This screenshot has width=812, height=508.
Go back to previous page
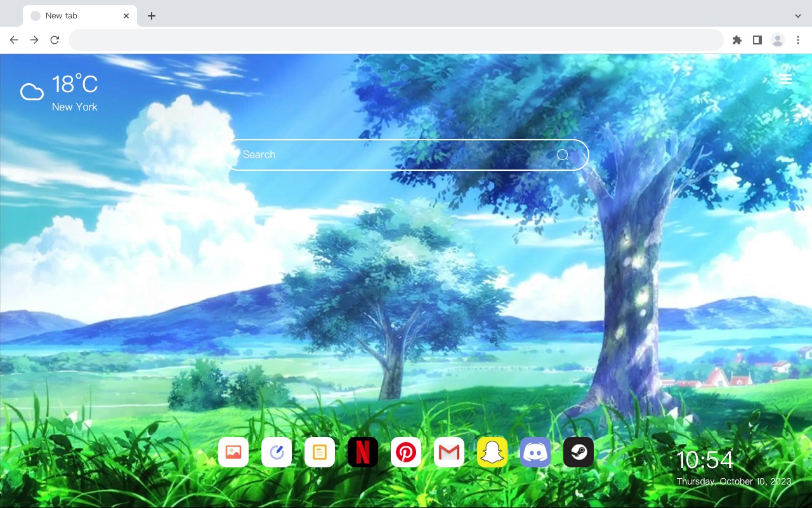(14, 40)
